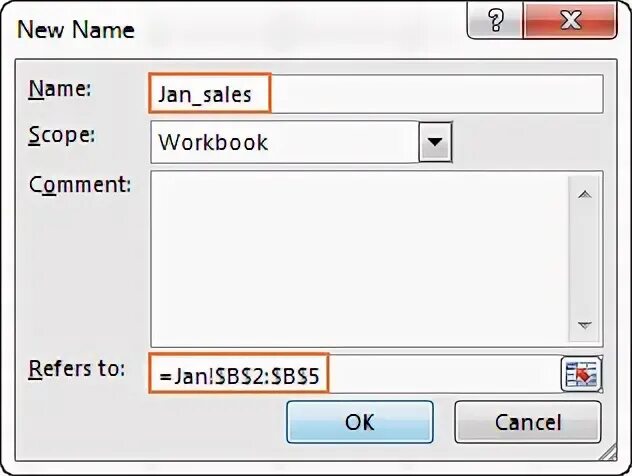Click the OK button
This screenshot has width=632, height=476.
coord(359,422)
